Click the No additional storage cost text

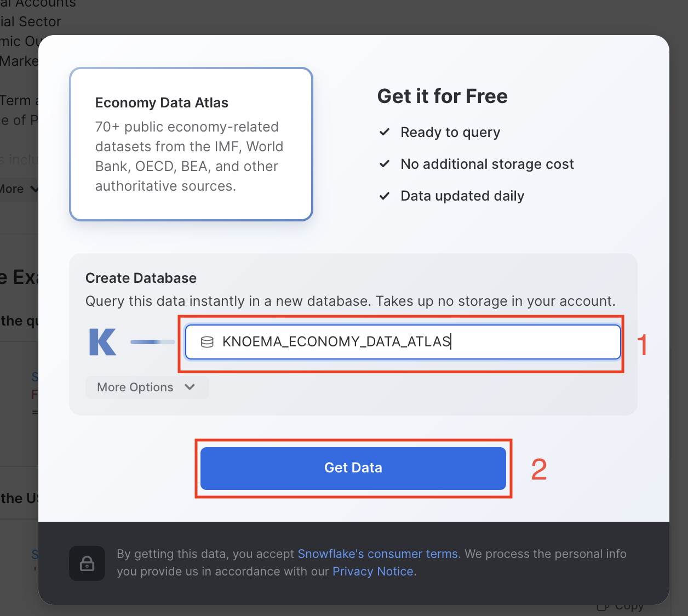(487, 164)
